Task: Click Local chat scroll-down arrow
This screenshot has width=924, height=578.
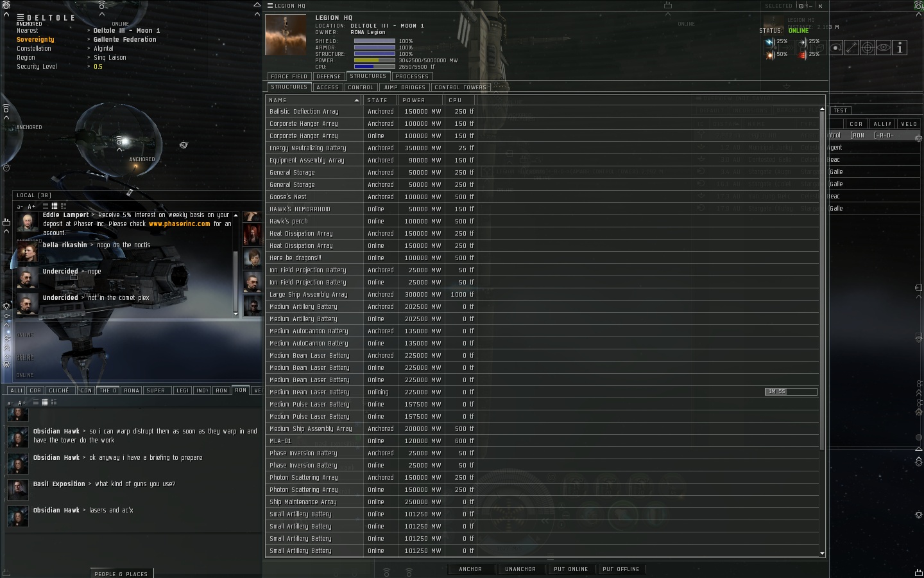Action: coord(235,313)
